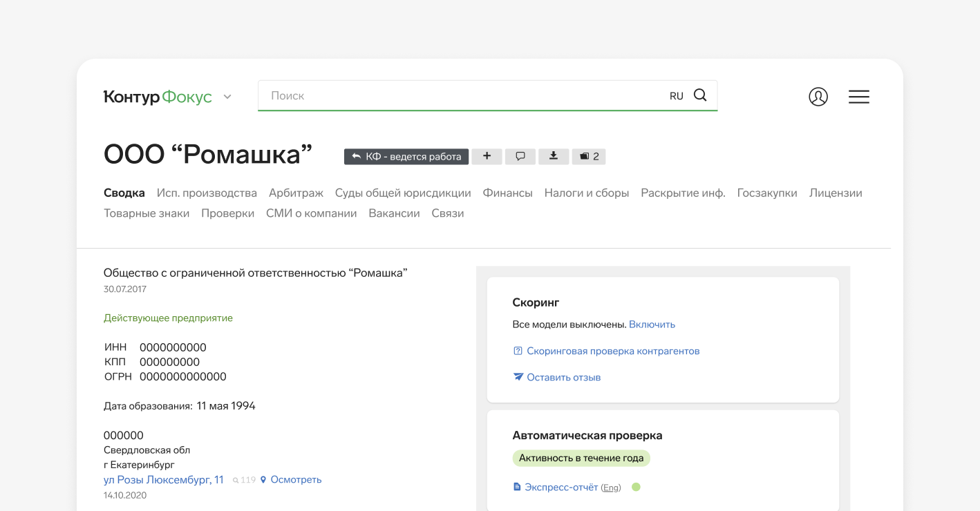Click Включить to enable scoring models
Viewport: 980px width, 511px height.
click(x=652, y=325)
